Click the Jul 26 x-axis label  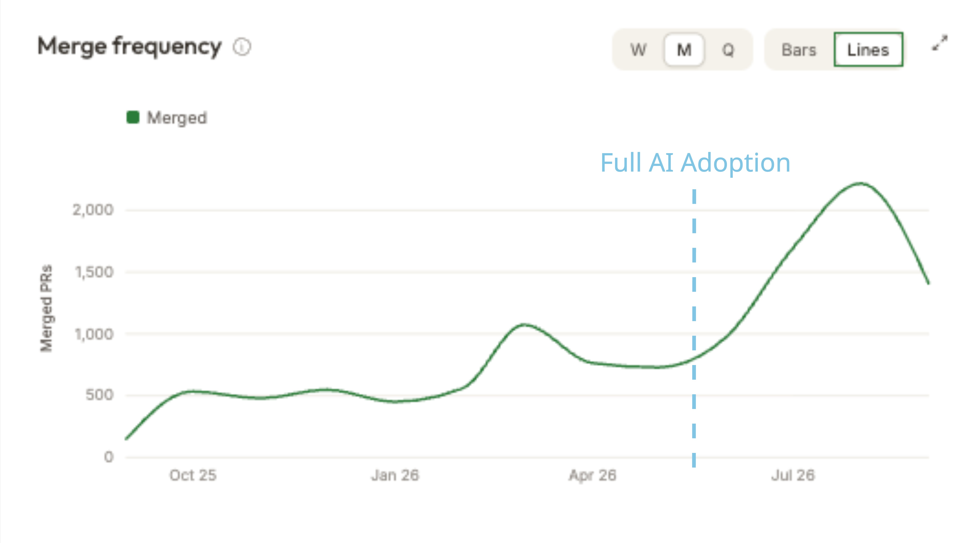(793, 475)
